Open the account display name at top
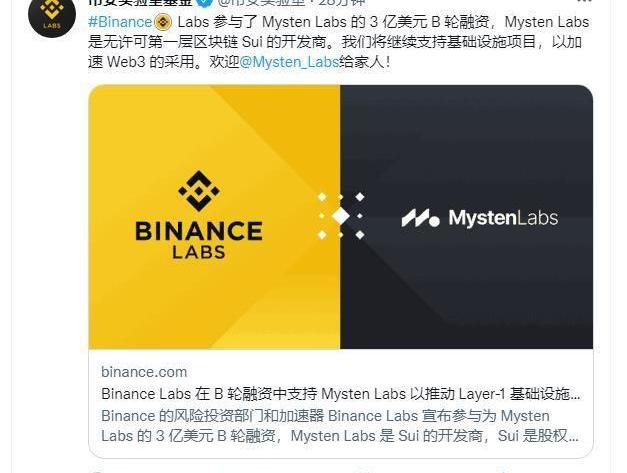This screenshot has height=473, width=627. [x=140, y=2]
